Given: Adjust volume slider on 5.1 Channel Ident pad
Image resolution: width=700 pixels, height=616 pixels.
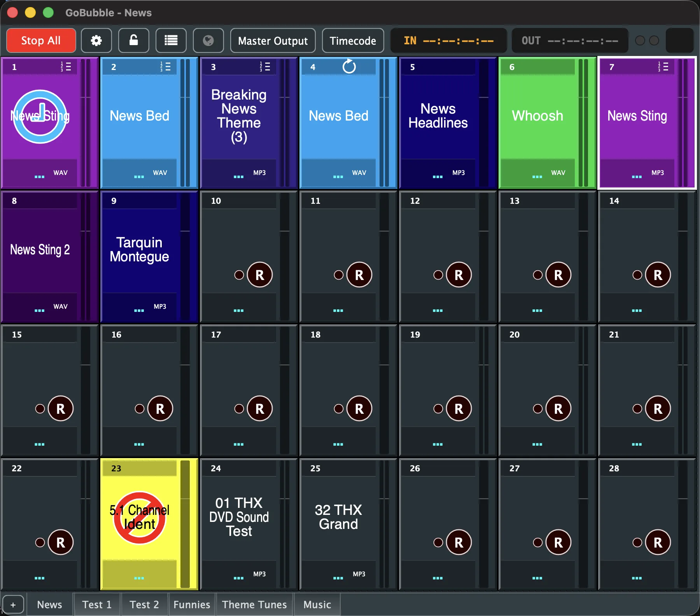Looking at the screenshot, I should 185,524.
